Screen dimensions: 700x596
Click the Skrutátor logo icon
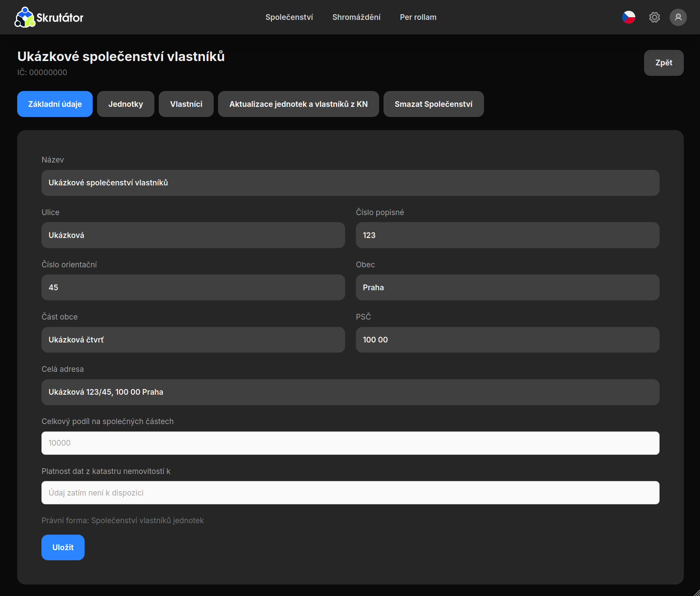[25, 17]
